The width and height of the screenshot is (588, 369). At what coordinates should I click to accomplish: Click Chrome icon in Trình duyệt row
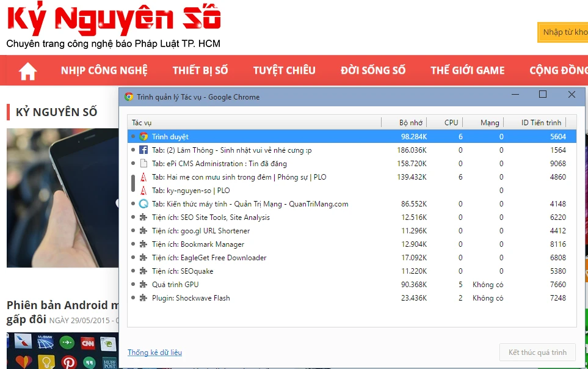coord(143,137)
